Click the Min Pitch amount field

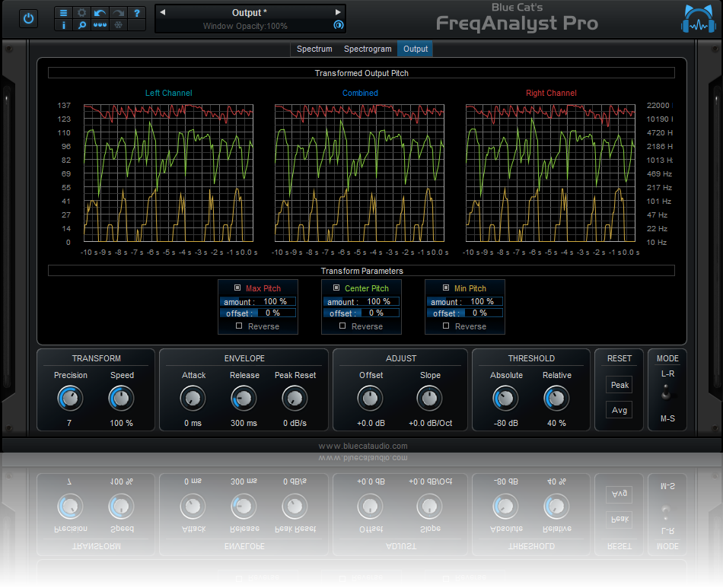pyautogui.click(x=465, y=302)
